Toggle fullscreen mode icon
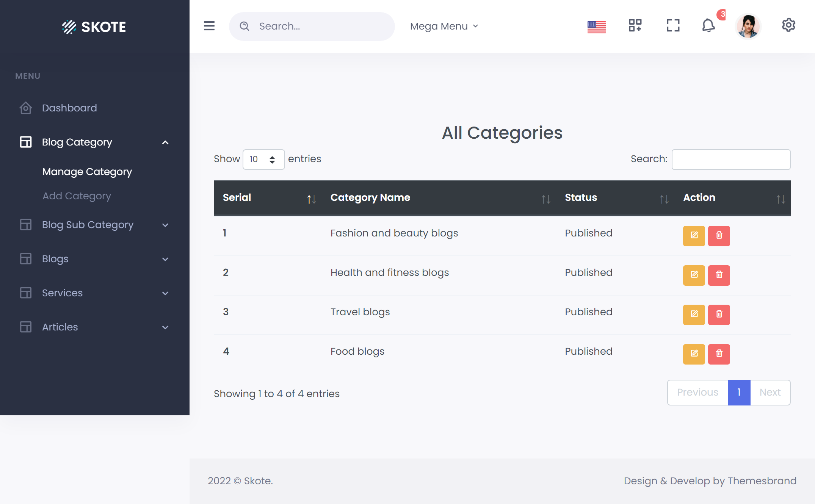This screenshot has height=504, width=815. click(x=672, y=26)
